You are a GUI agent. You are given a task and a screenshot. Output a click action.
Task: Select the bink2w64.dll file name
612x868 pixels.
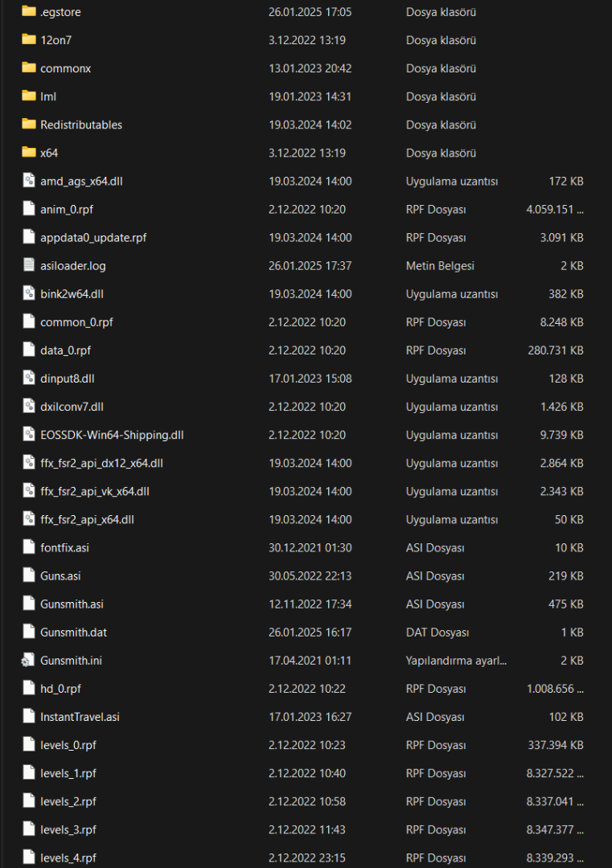[x=72, y=294]
